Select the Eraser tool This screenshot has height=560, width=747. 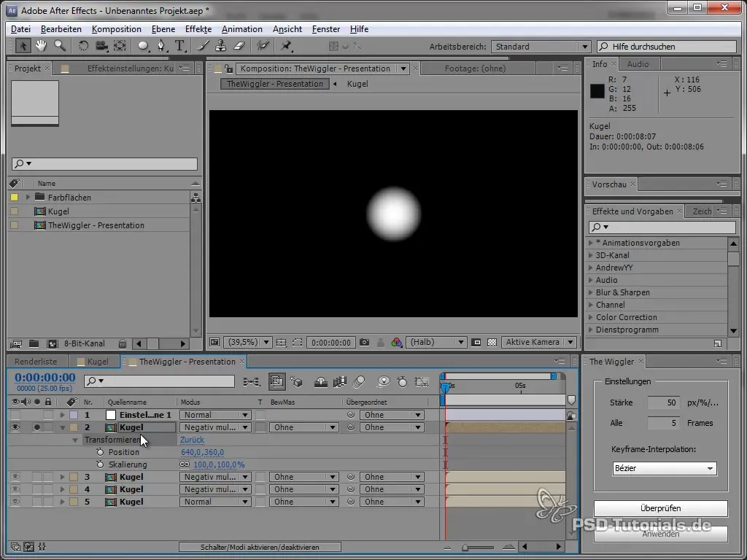pyautogui.click(x=239, y=46)
